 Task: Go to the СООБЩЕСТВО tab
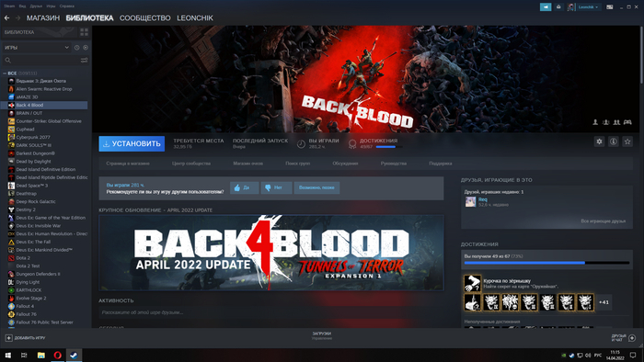click(145, 18)
